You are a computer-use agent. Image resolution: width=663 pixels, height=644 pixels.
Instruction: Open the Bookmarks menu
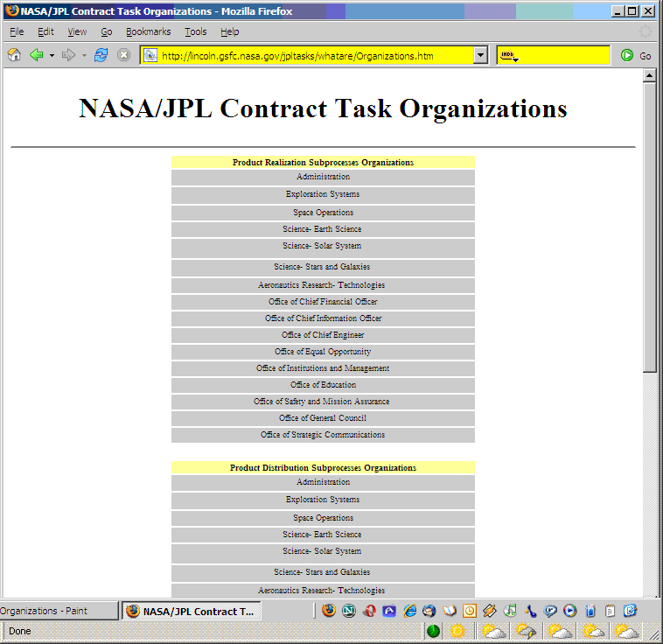tap(148, 31)
